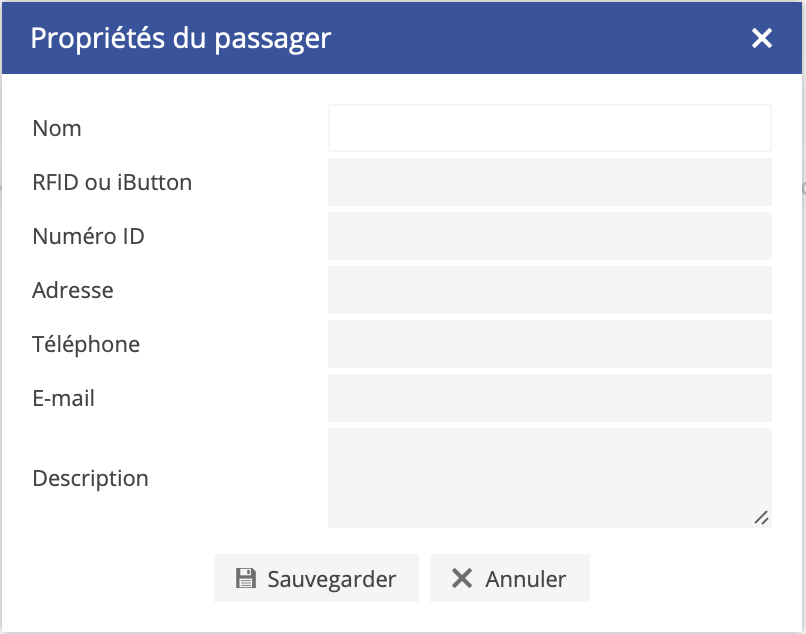Viewport: 806px width, 634px height.
Task: Click the E-mail label text
Action: (64, 398)
